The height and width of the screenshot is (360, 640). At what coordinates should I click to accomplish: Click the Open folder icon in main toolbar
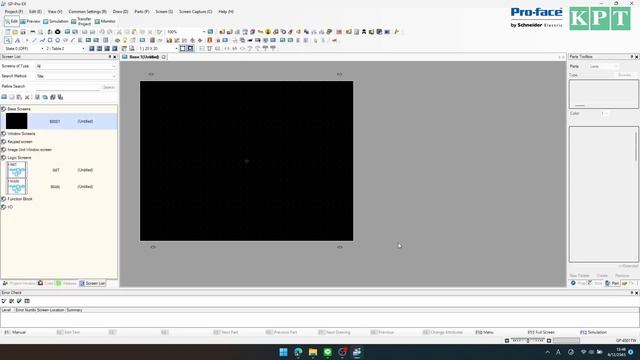pyautogui.click(x=15, y=32)
